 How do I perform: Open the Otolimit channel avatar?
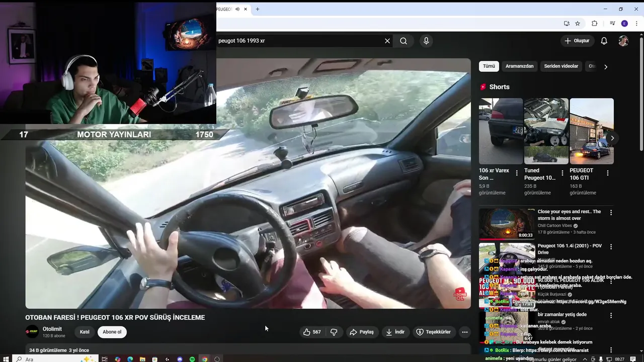click(x=32, y=332)
